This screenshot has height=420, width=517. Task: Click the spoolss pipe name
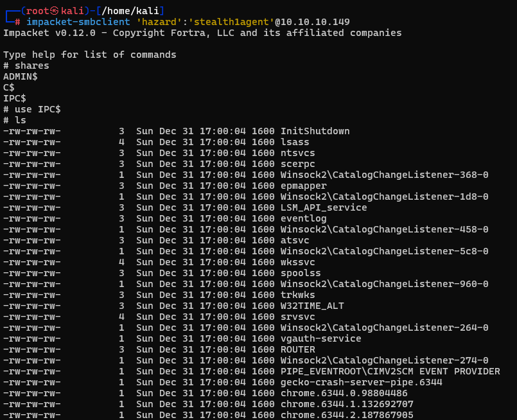point(301,273)
